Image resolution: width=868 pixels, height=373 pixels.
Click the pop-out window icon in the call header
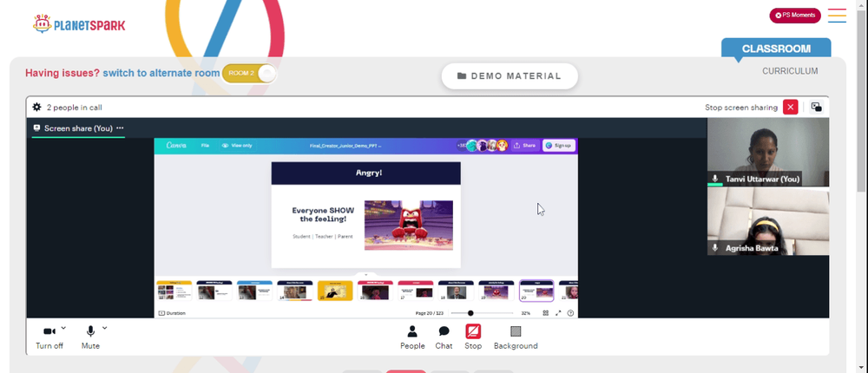point(816,108)
